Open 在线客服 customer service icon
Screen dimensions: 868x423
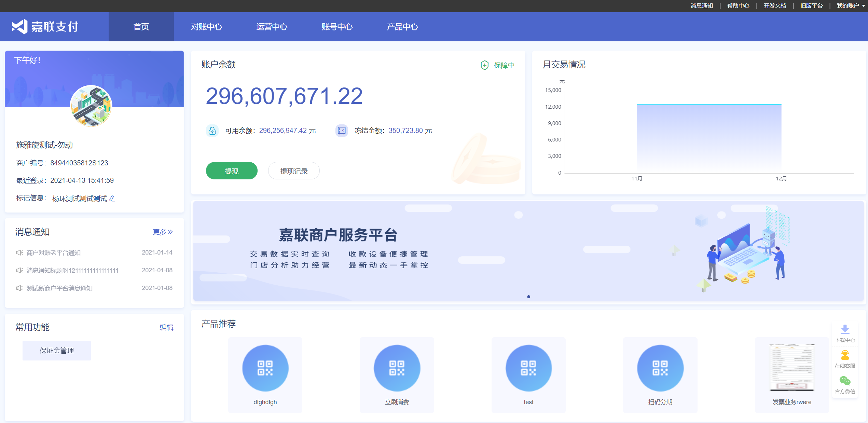click(845, 355)
